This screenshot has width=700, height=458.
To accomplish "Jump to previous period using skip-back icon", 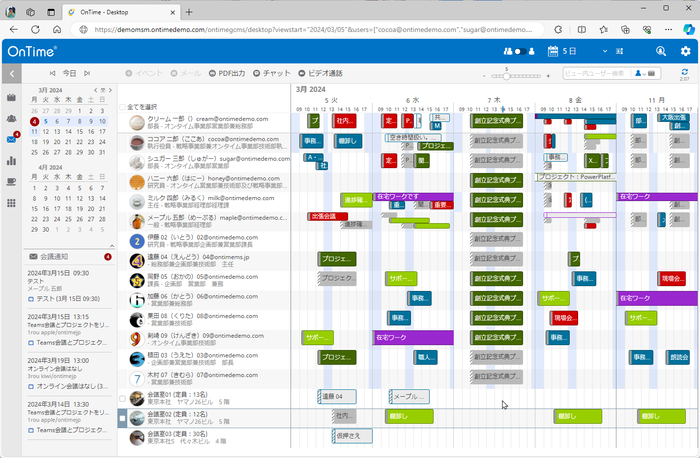I will (52, 73).
